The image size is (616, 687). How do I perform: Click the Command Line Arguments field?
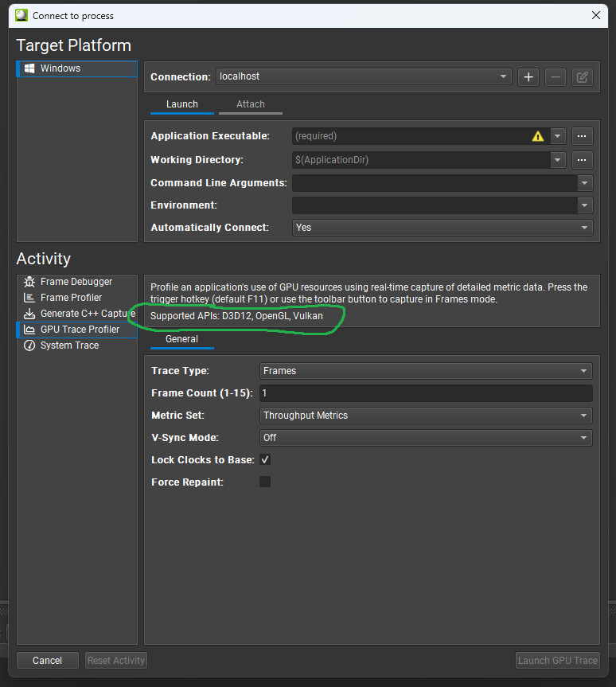point(435,183)
